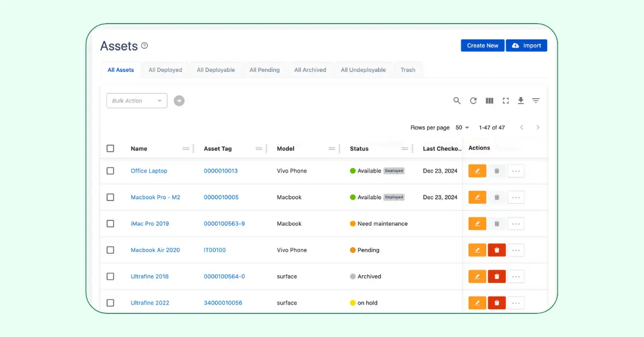The height and width of the screenshot is (337, 644).
Task: Select all assets with header checkbox
Action: (111, 149)
